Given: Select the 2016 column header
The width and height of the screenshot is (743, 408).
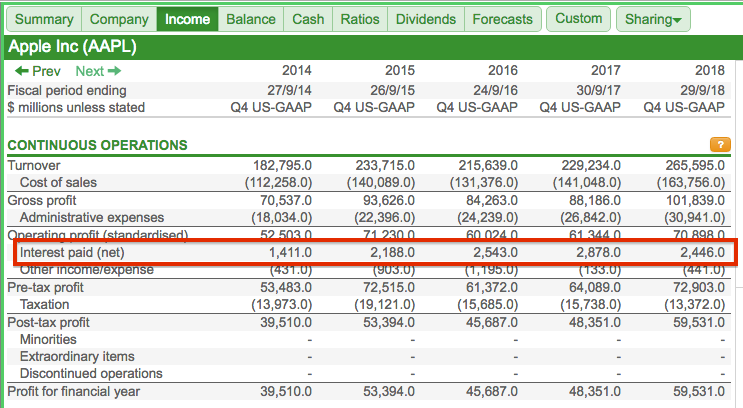Looking at the screenshot, I should [503, 71].
